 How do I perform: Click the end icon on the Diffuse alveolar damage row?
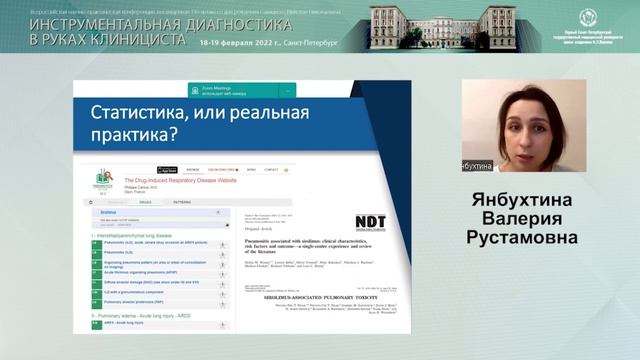[223, 284]
